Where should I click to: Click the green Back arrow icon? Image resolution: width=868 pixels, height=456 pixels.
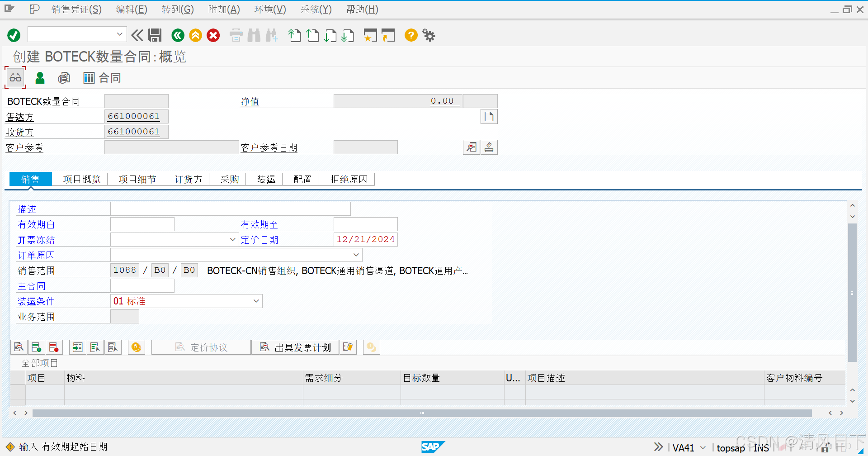point(178,35)
